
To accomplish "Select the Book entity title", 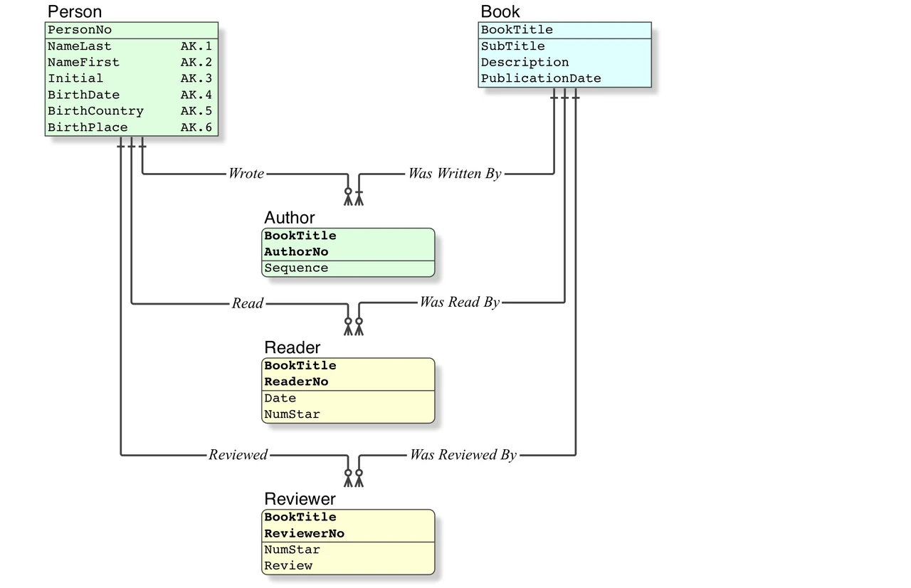I will click(x=500, y=11).
